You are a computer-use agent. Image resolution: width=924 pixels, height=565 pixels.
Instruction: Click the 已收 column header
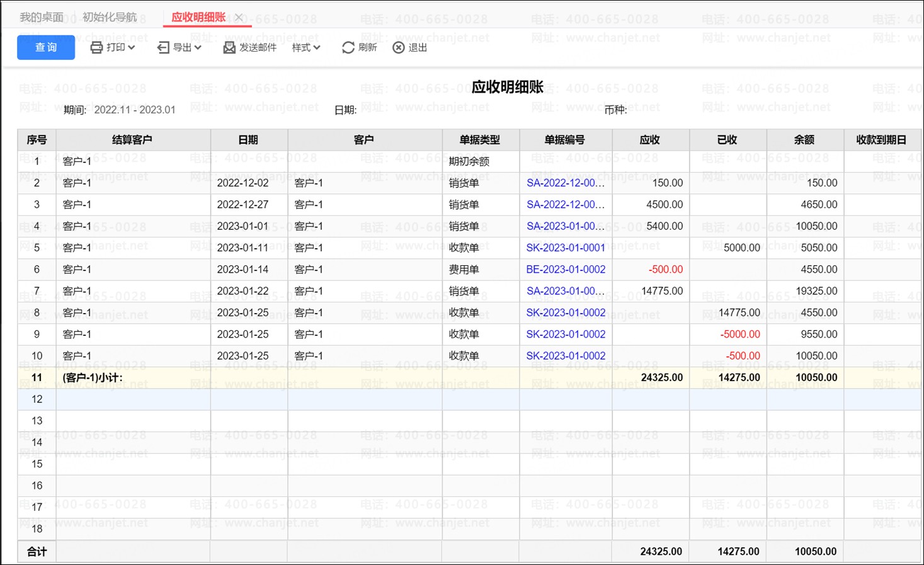727,140
